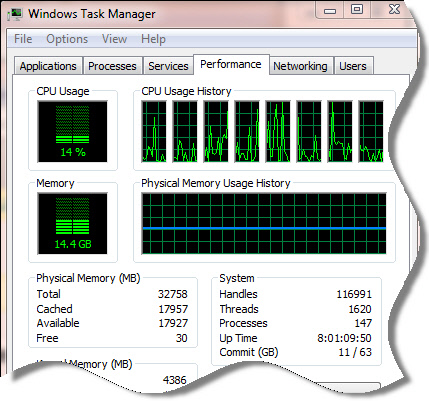This screenshot has width=429, height=401.
Task: Click the eighth CPU usage history graph
Action: click(371, 132)
